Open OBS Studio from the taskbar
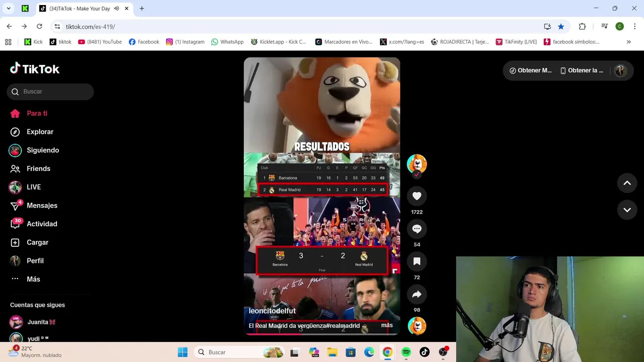This screenshot has width=644, height=362. 443,352
